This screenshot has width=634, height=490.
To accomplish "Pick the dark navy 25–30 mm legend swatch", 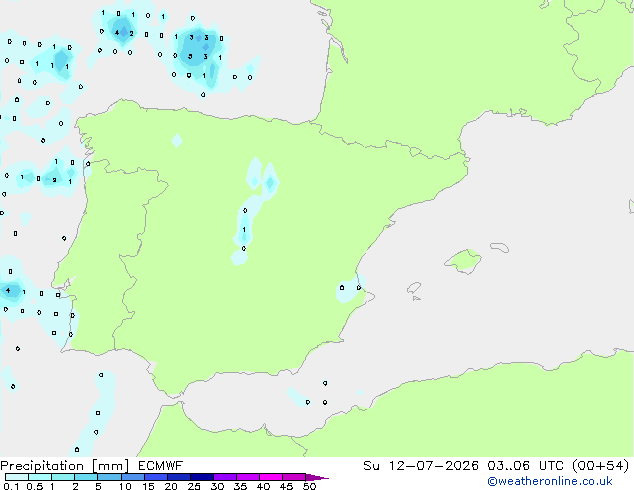I will click(x=202, y=477).
